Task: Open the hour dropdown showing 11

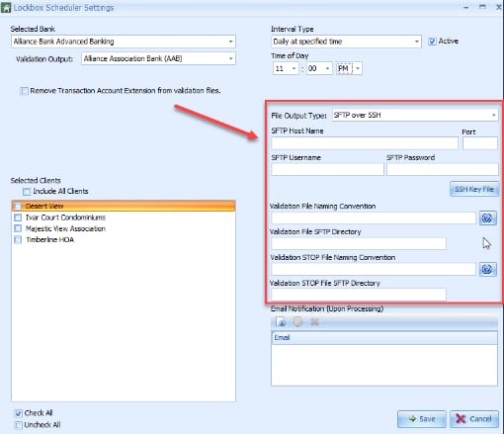Action: click(x=294, y=68)
